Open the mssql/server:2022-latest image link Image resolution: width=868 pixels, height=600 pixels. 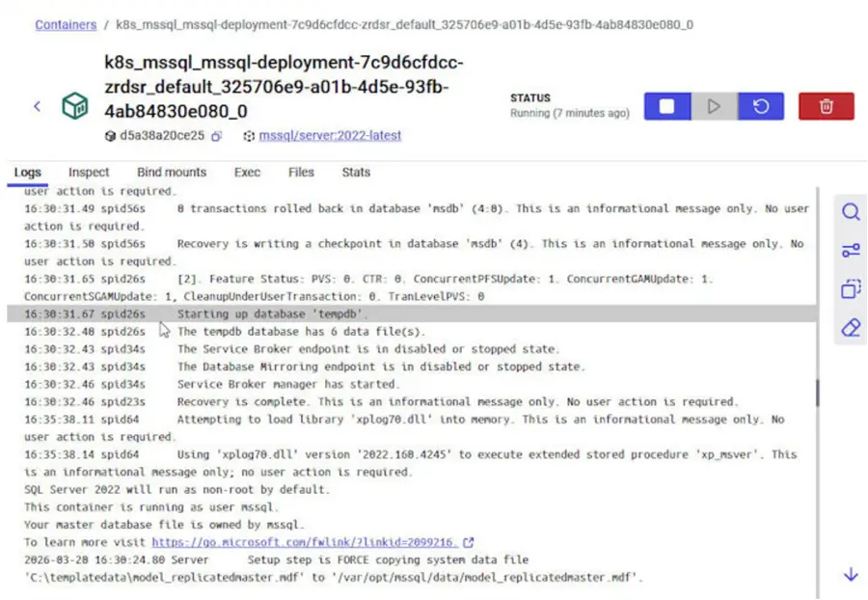coord(330,136)
